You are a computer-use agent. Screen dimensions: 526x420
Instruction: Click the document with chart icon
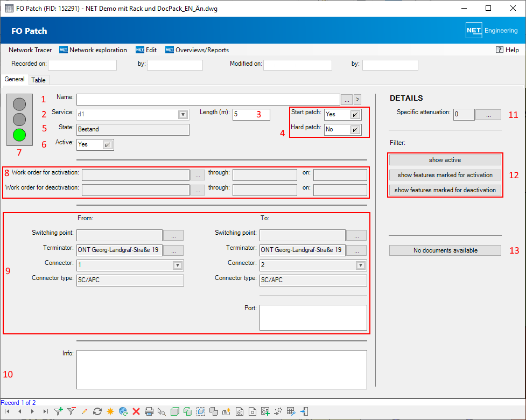240,411
